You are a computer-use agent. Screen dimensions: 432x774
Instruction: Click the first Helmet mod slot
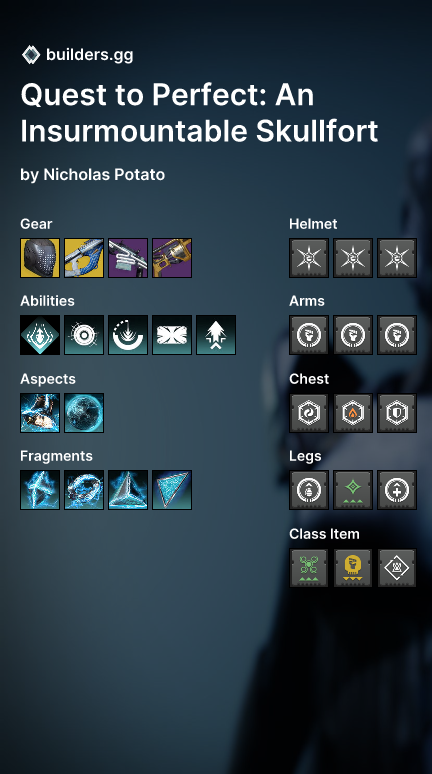pos(309,258)
